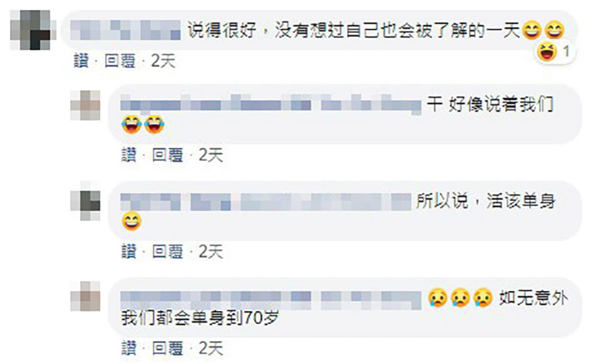Open the avatar beside 好像说着我们 reply
This screenshot has width=616, height=364.
point(85,105)
